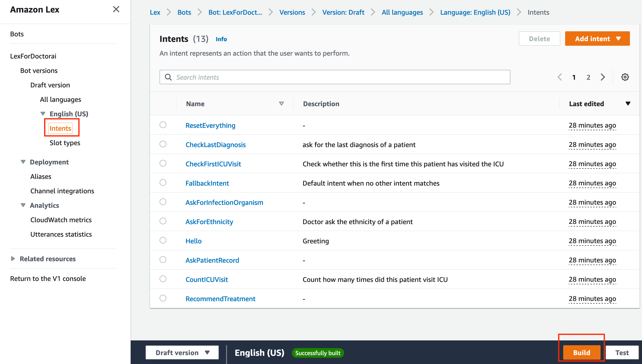The image size is (642, 364).
Task: Open the LexForDoctorai bot in the sidebar
Action: coord(33,56)
